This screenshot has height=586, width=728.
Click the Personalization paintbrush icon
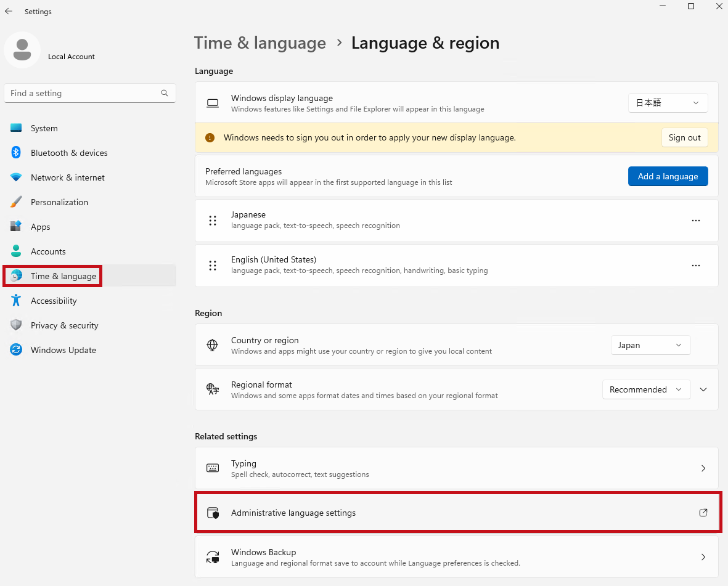click(x=16, y=202)
